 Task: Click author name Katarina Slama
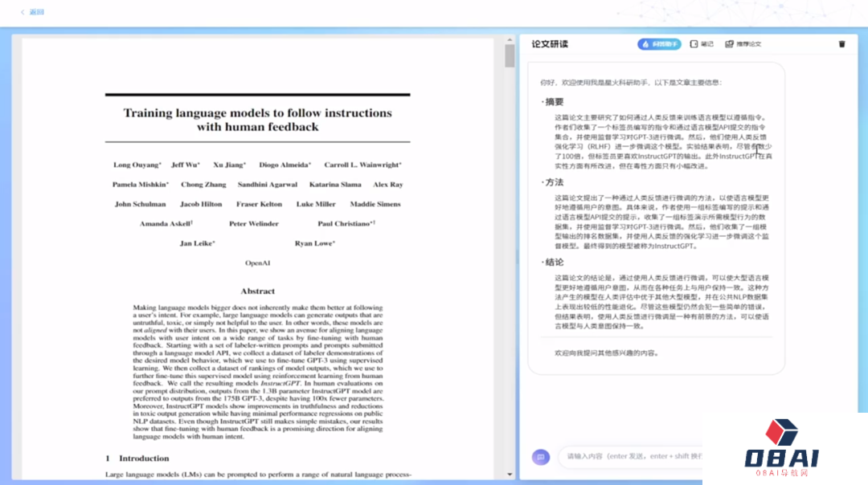pyautogui.click(x=335, y=185)
